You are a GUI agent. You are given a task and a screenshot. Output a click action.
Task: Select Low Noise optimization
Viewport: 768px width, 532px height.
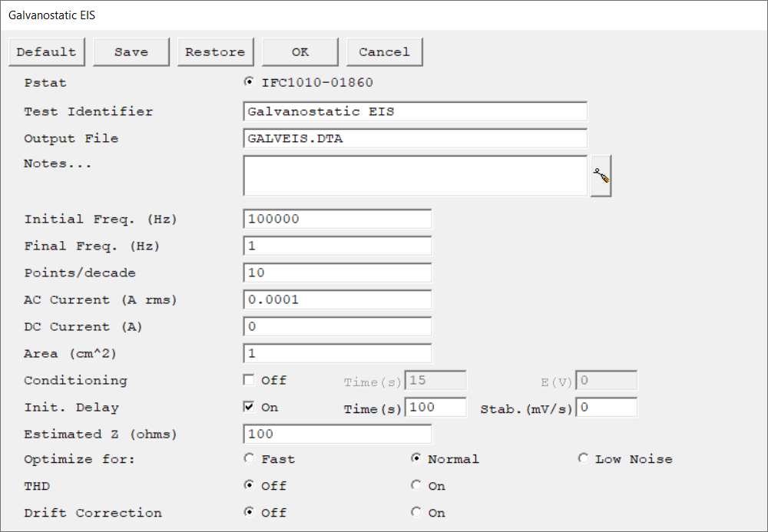(x=584, y=459)
